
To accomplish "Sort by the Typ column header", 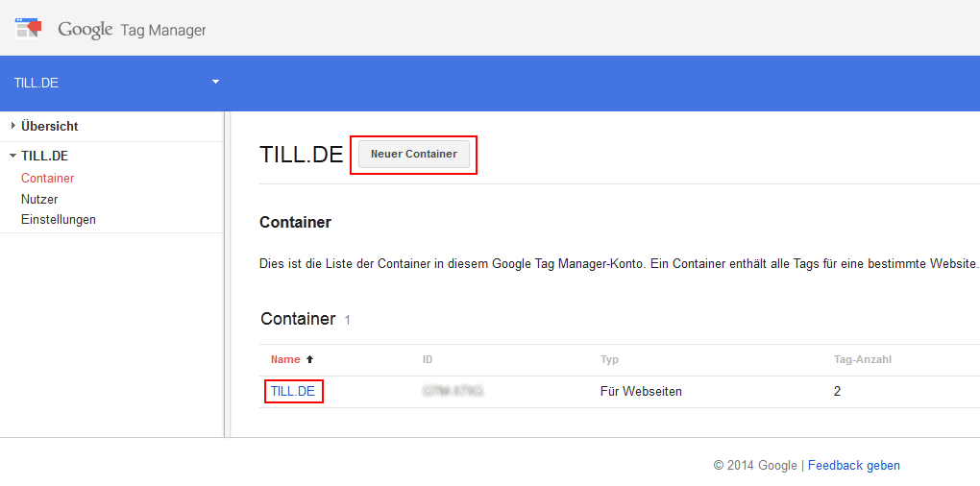I will click(609, 359).
